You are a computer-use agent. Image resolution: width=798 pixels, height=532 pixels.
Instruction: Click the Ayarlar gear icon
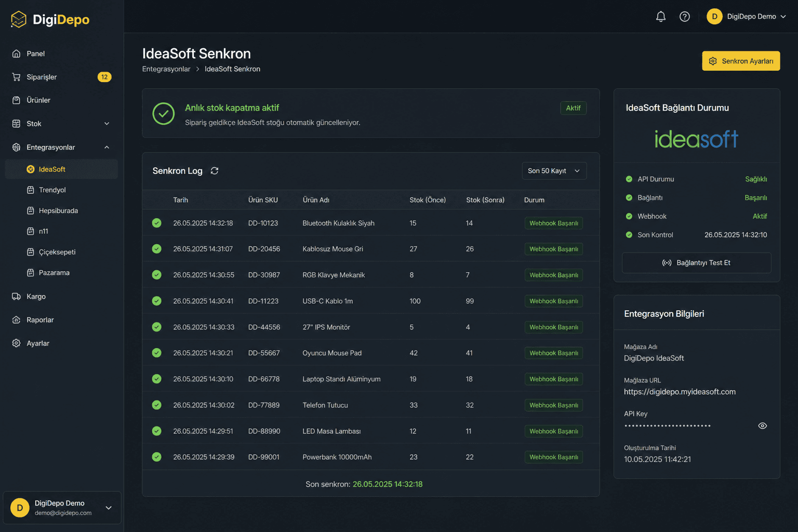(x=16, y=343)
